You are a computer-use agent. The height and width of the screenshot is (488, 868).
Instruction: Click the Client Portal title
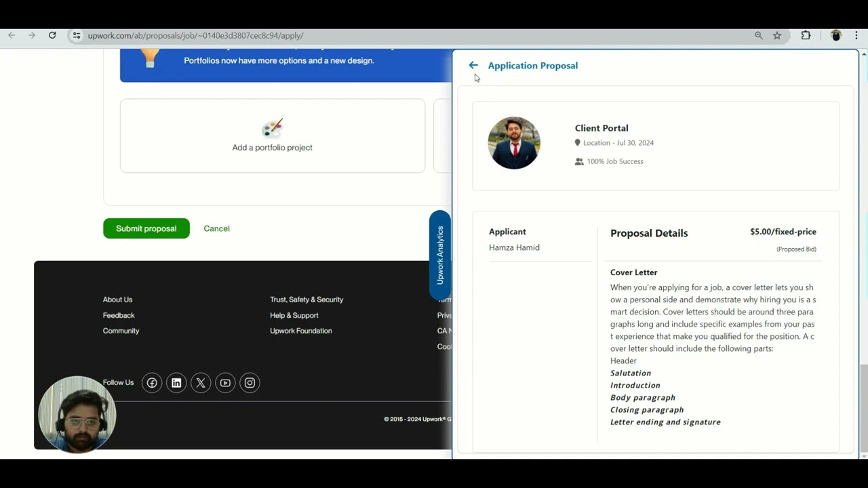(x=601, y=128)
